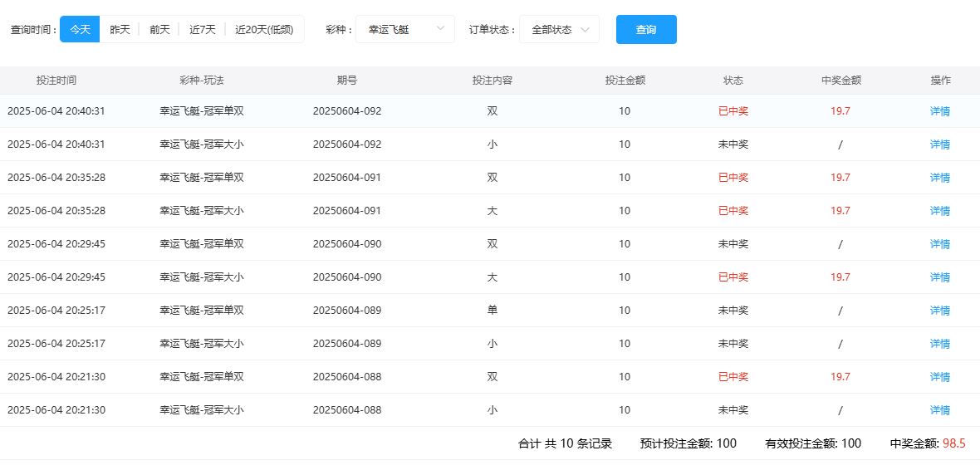980x470 pixels.
Task: Expand the 订单状态 dropdown showing 全部状态
Action: click(x=560, y=29)
